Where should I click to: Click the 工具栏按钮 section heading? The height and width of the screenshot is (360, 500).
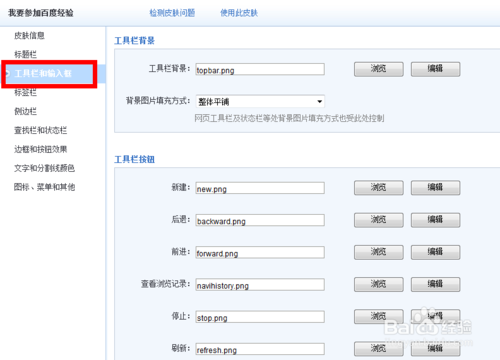pos(135,159)
